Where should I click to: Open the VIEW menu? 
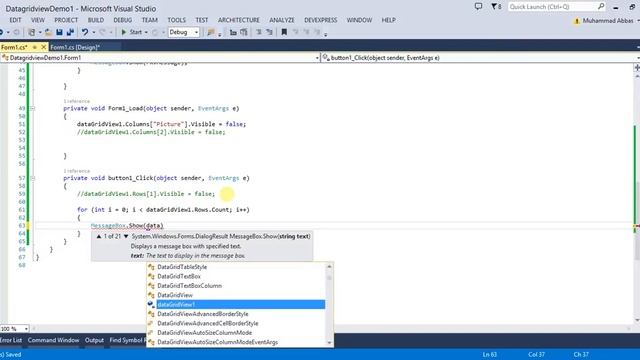[x=38, y=20]
